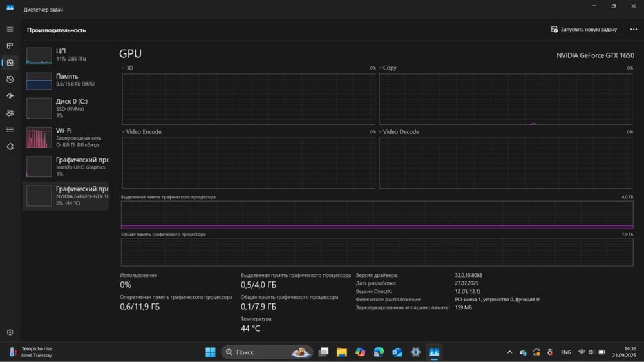This screenshot has width=644, height=362.
Task: Open the Details list page icon
Action: point(10,129)
